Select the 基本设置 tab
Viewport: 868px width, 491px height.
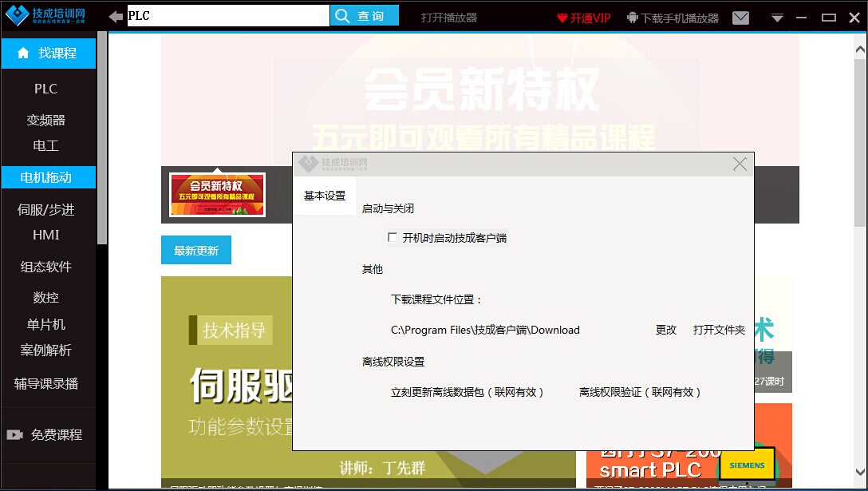point(325,196)
